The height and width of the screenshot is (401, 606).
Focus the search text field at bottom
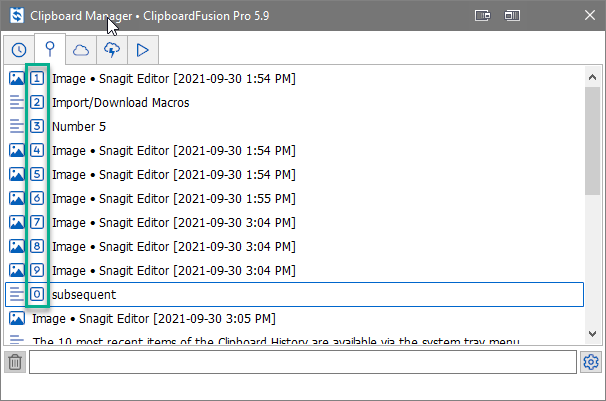[303, 362]
